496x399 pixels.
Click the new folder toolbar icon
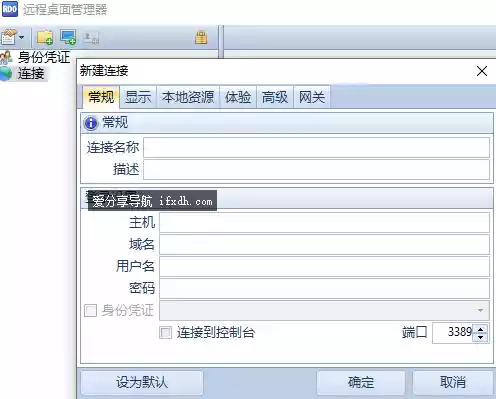(45, 37)
